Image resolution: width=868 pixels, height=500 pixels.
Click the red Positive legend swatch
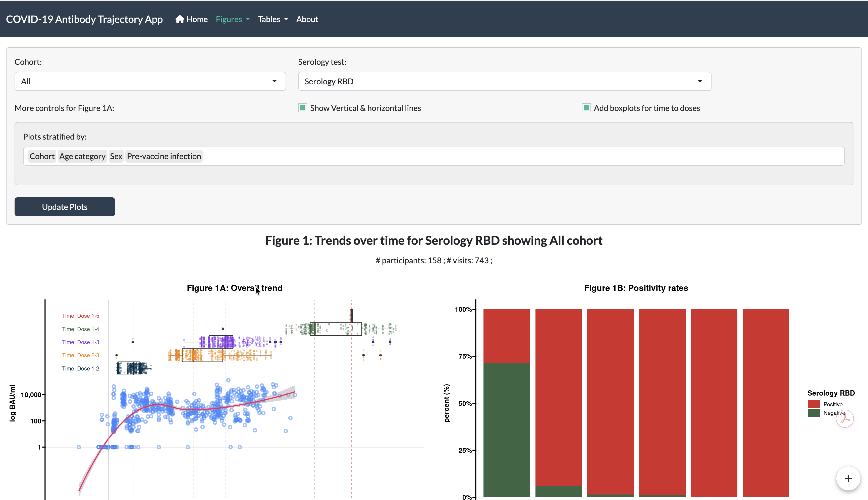coord(813,404)
